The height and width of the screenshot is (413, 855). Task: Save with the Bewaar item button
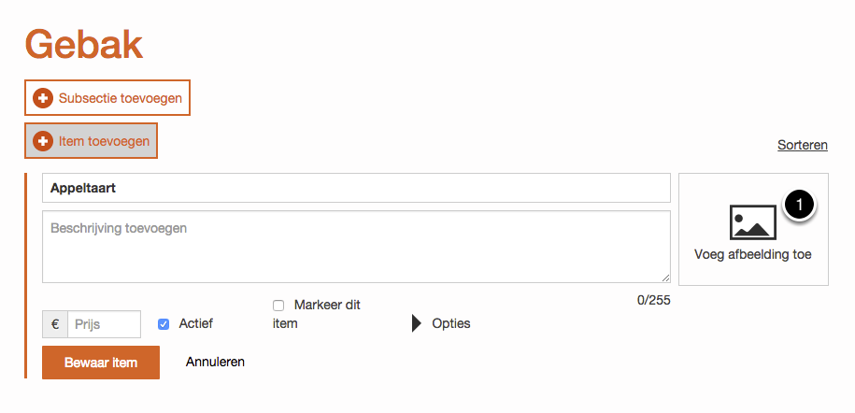click(x=101, y=362)
